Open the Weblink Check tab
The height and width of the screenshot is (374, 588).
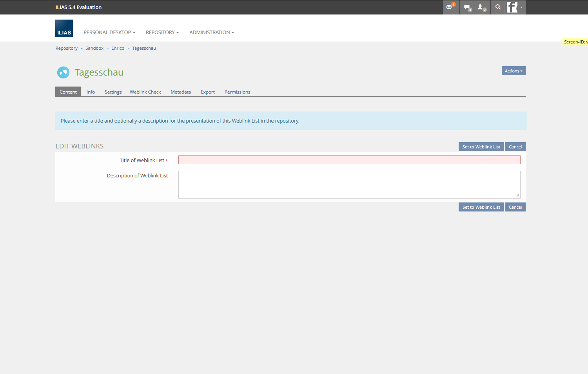(x=145, y=92)
